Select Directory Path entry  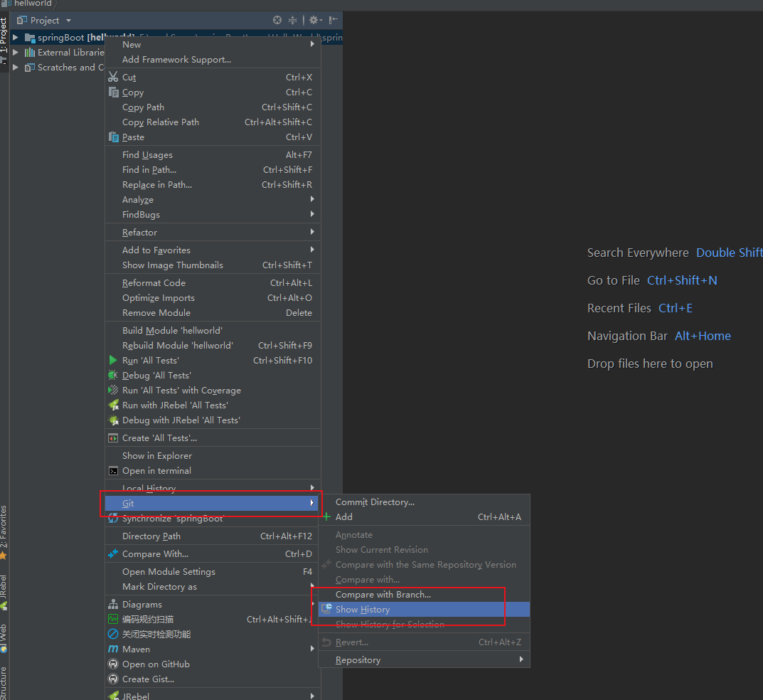tap(213, 536)
